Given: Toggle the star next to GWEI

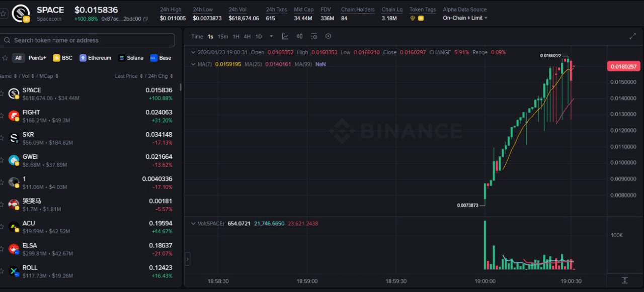Looking at the screenshot, I should [x=3, y=160].
